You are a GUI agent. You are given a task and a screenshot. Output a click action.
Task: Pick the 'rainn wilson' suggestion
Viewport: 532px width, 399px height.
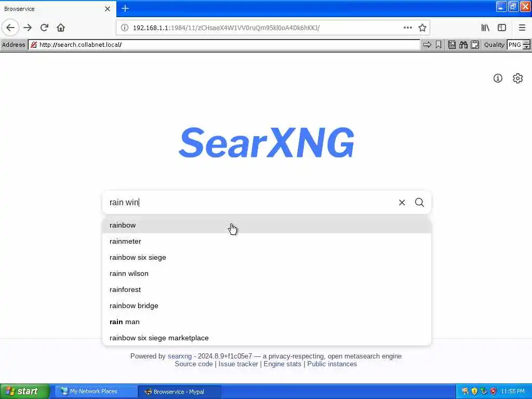(x=267, y=273)
